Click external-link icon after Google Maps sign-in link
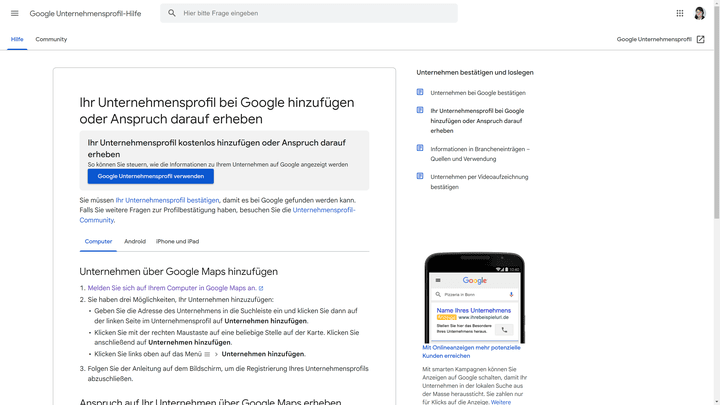The width and height of the screenshot is (720, 405). [x=261, y=288]
